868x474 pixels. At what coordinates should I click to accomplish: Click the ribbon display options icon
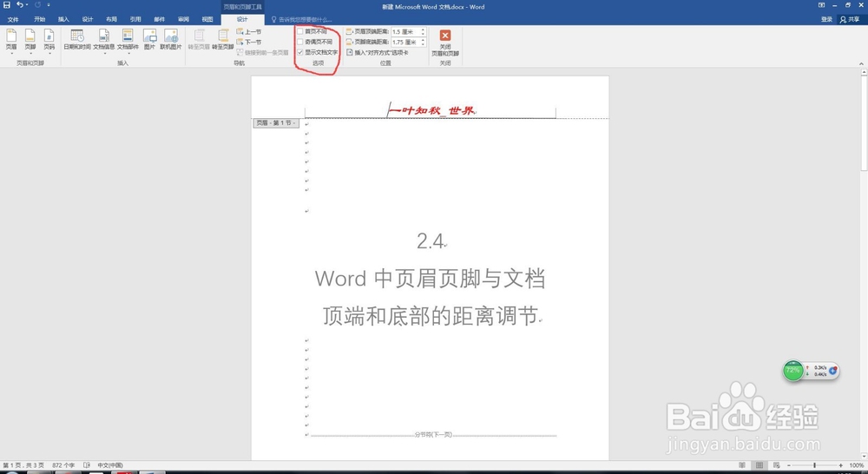pyautogui.click(x=820, y=5)
